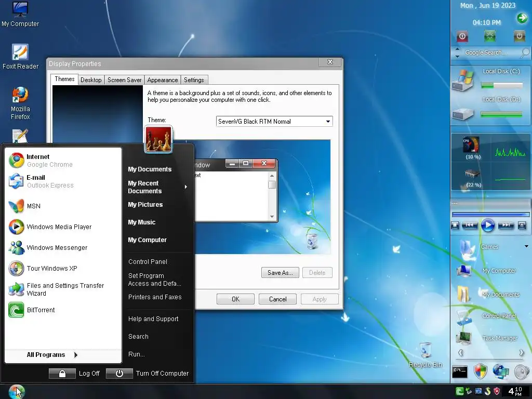Click the theme preview window scrollbar
532x399 pixels.
point(271,196)
